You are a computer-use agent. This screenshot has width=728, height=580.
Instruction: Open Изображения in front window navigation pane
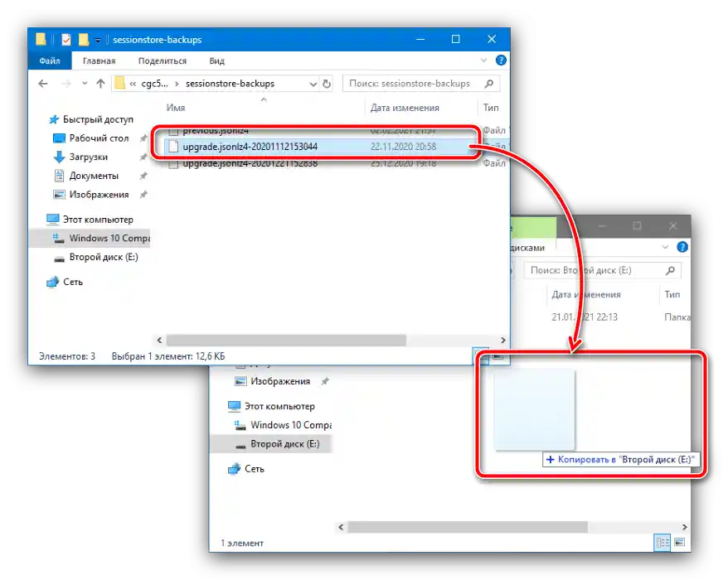[99, 195]
